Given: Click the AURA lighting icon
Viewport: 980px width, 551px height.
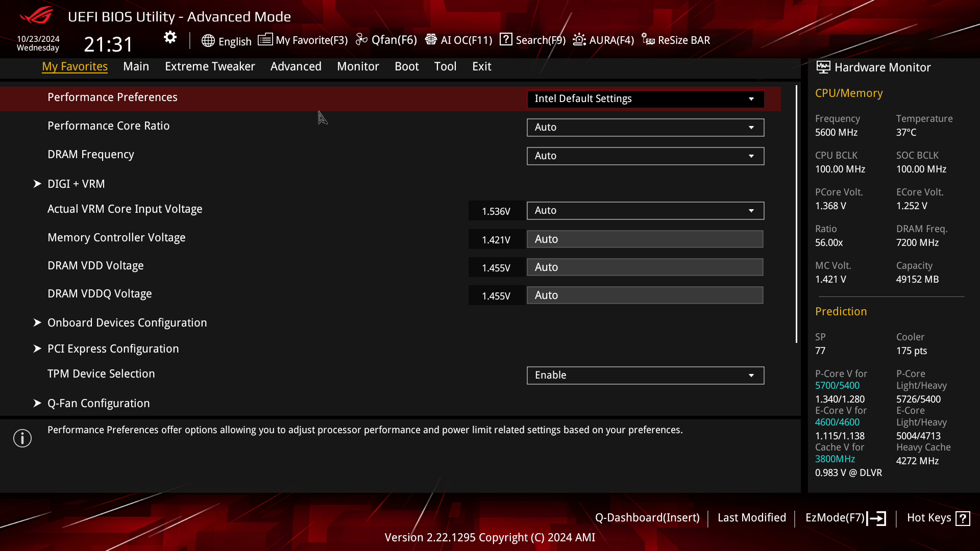Looking at the screenshot, I should pos(579,39).
